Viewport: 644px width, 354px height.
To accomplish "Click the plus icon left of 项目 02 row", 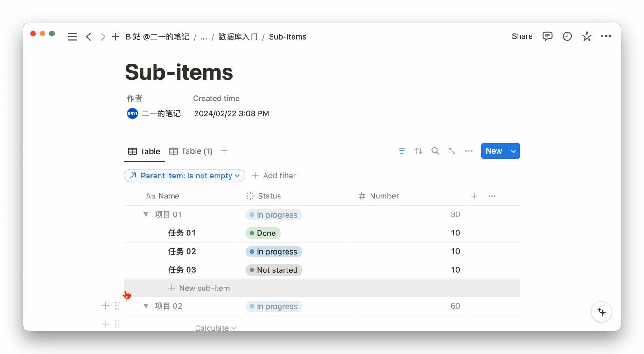I will click(106, 306).
